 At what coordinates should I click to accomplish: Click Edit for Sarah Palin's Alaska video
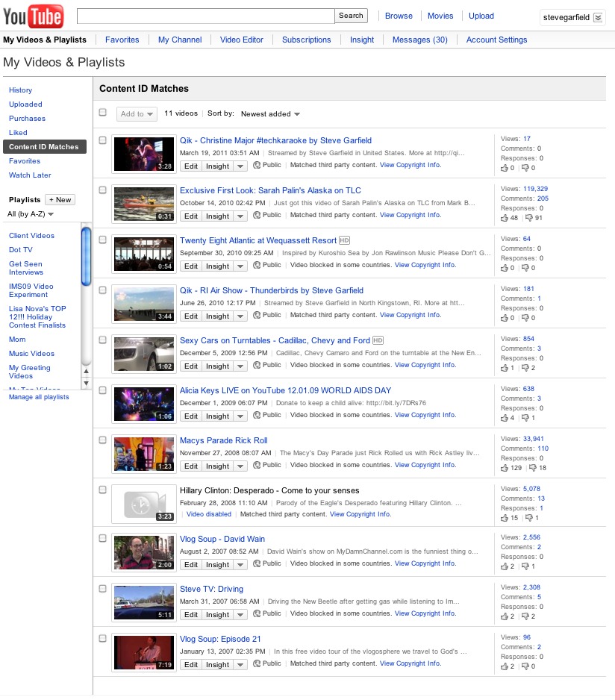pyautogui.click(x=191, y=216)
